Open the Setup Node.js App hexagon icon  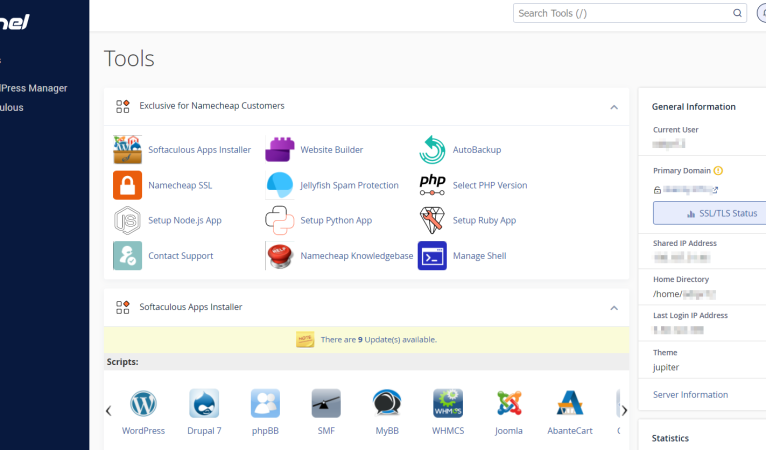(x=128, y=220)
